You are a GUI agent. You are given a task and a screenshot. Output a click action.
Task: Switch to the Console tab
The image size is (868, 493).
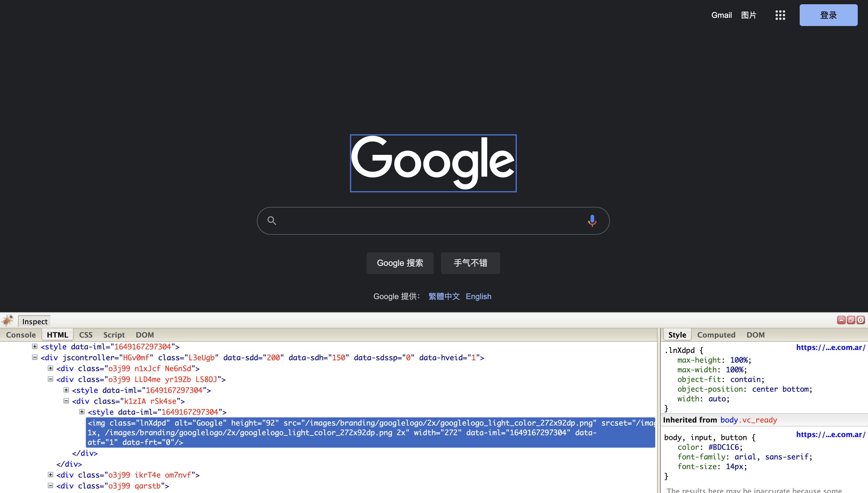pos(21,335)
